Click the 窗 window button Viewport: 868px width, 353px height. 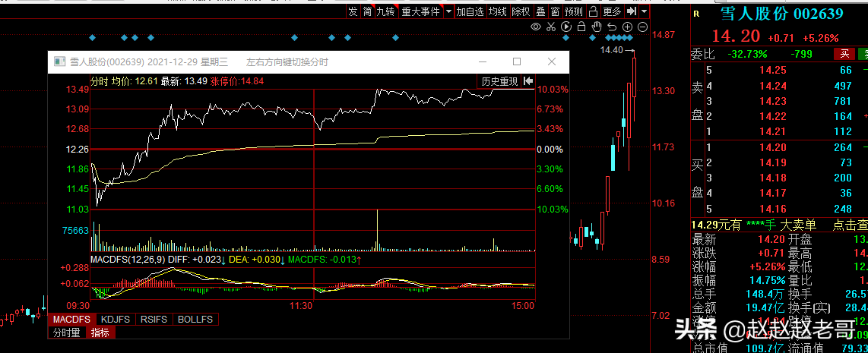coord(555,11)
